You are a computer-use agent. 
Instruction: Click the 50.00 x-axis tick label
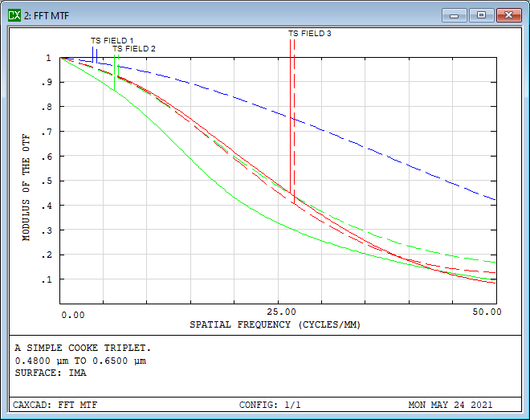point(487,312)
